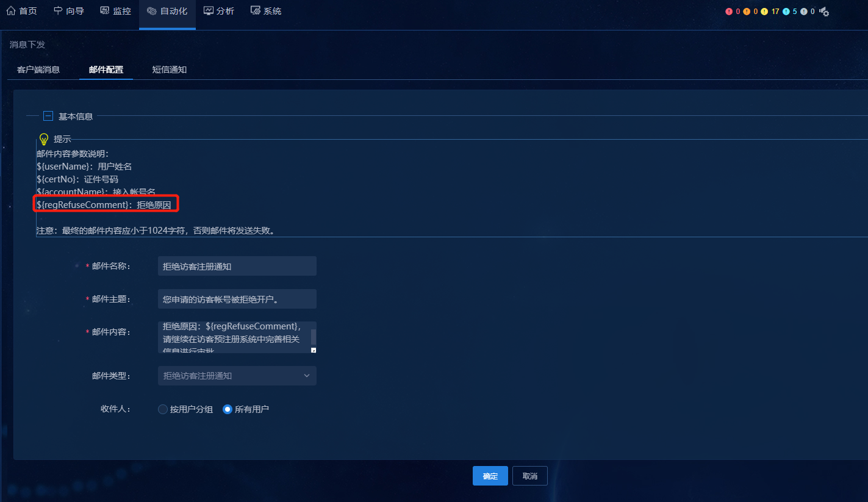Click the orange major alarm icon

click(747, 12)
